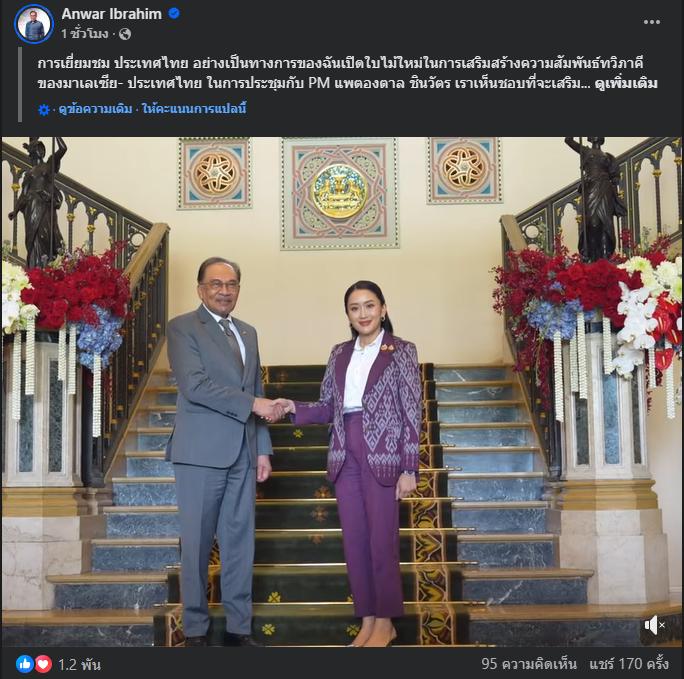Click the translation settings gear icon
Viewport: 684px width, 679px height.
tap(44, 109)
